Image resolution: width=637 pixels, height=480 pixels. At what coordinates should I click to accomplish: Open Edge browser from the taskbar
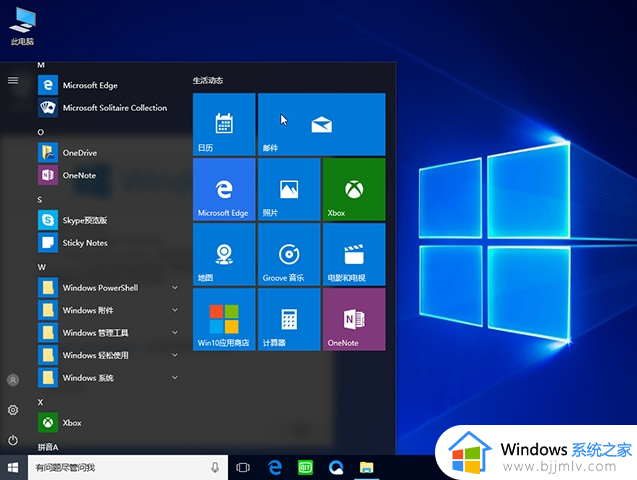(275, 467)
